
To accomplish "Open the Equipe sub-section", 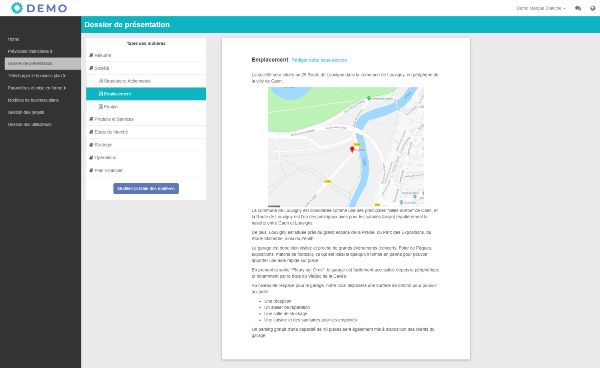I will click(146, 107).
